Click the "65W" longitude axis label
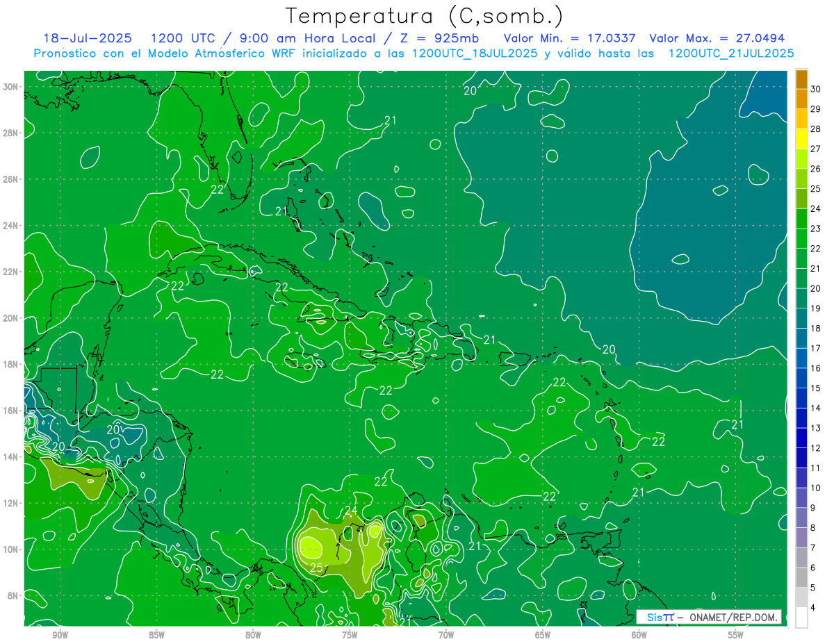 543,635
